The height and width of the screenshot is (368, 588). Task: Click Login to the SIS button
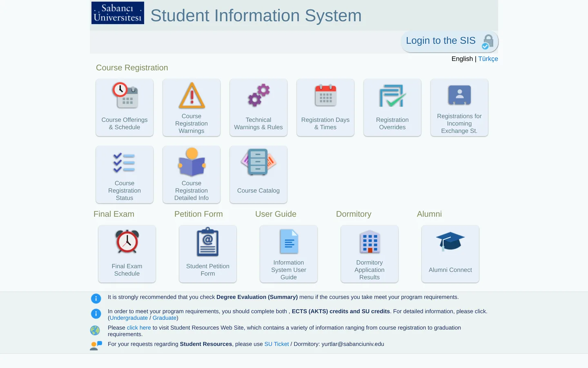pos(450,41)
